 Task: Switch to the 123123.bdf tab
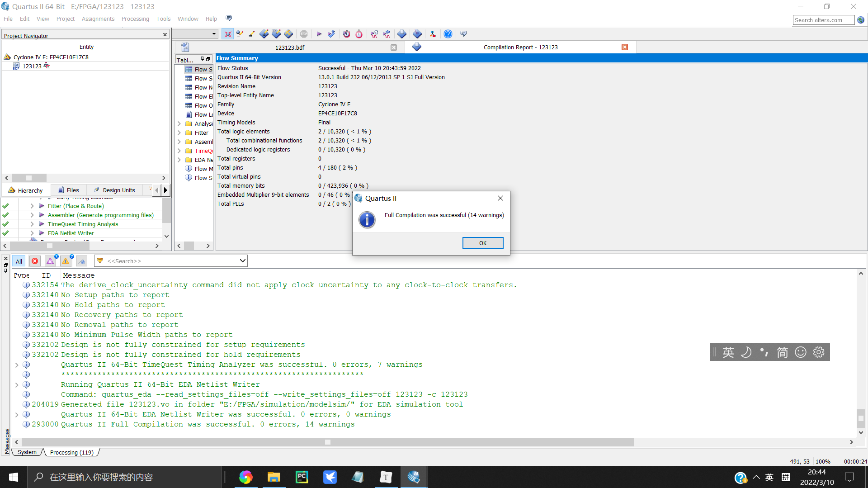pyautogui.click(x=289, y=47)
